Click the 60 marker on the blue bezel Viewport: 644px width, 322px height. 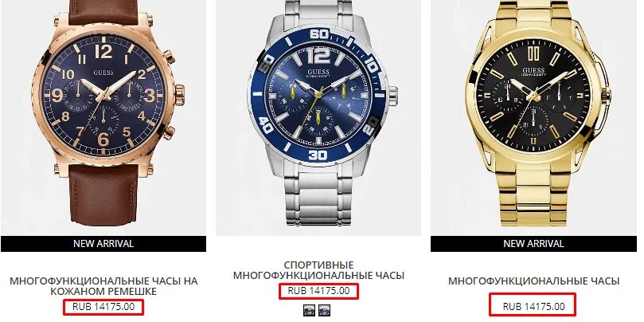pyautogui.click(x=319, y=33)
